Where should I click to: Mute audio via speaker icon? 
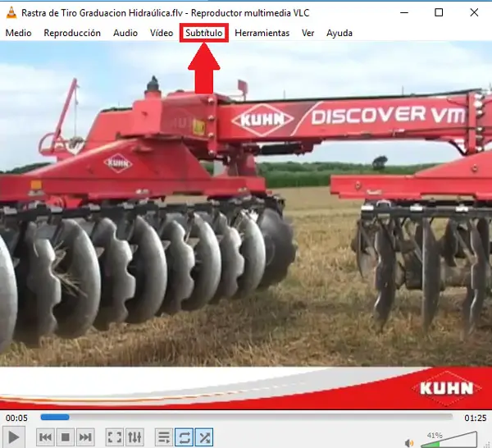tap(409, 443)
